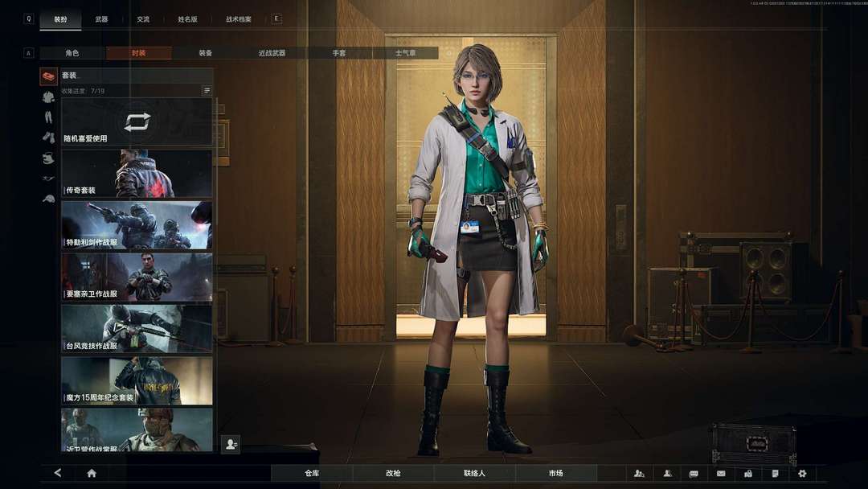Return to home via the house icon
The width and height of the screenshot is (868, 489).
[92, 473]
